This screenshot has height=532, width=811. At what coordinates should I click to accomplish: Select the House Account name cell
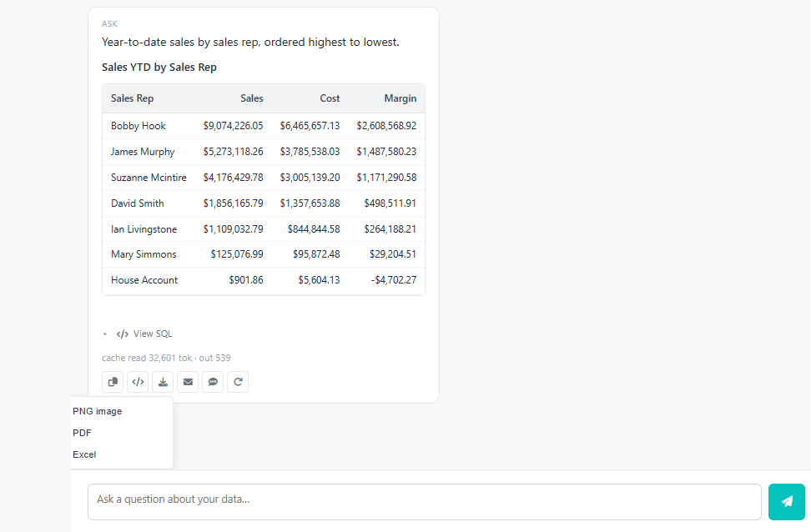[x=144, y=280]
